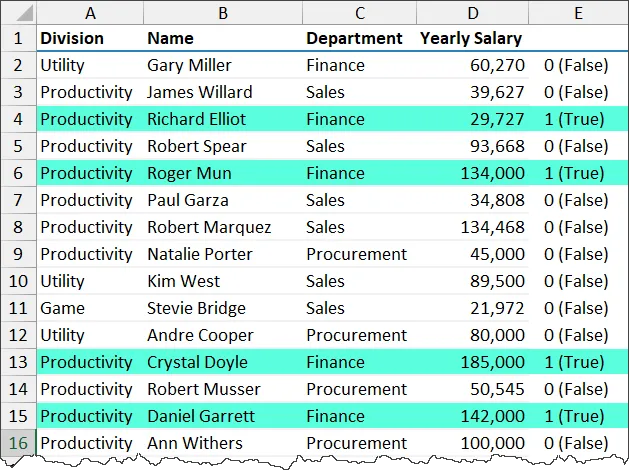Select column A header
629x470 pixels.
[90, 13]
